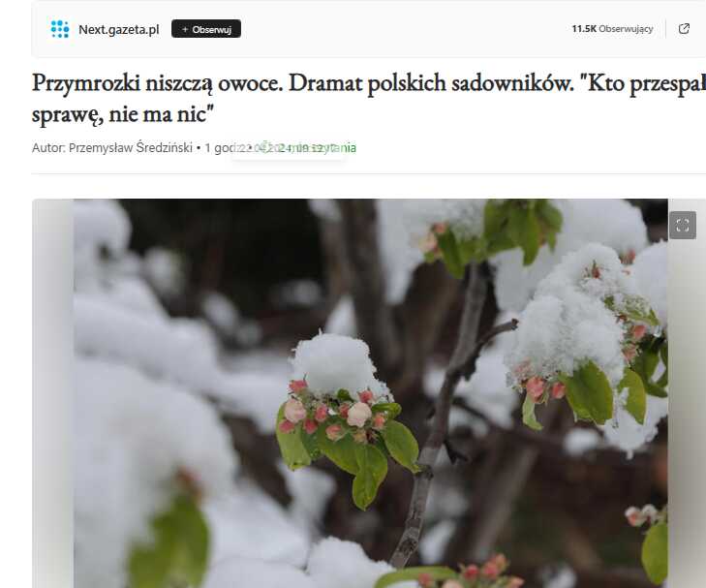This screenshot has width=706, height=588.
Task: Open the Next.gazeta.pl publisher name link
Action: (119, 30)
